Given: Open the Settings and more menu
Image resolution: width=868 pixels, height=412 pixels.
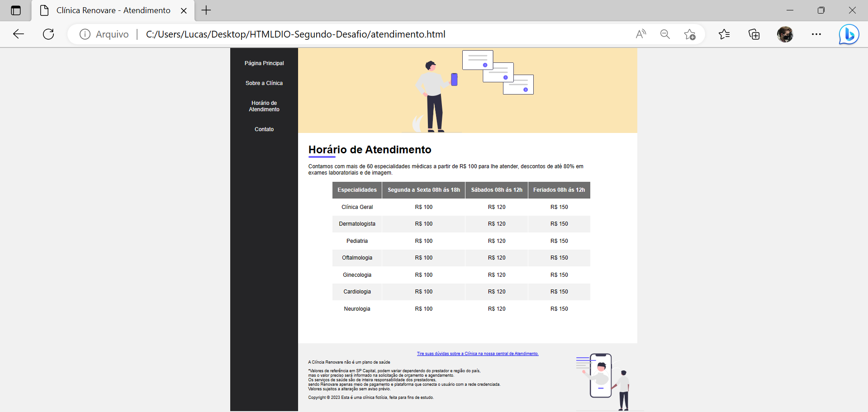Looking at the screenshot, I should pos(816,34).
